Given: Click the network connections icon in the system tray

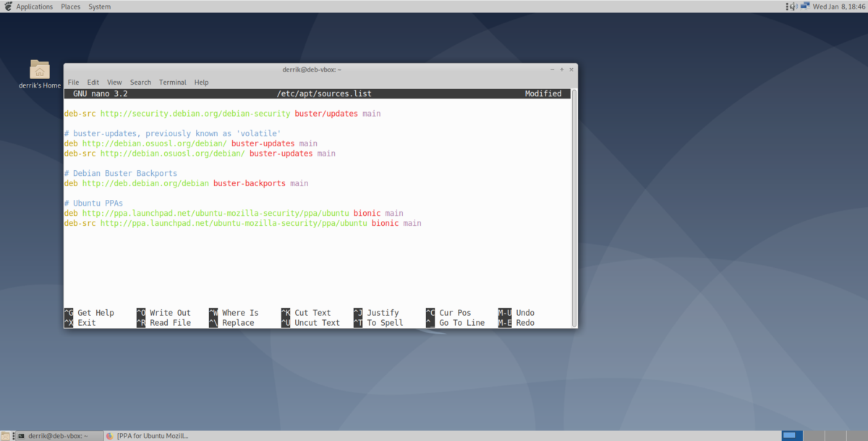Looking at the screenshot, I should click(806, 6).
